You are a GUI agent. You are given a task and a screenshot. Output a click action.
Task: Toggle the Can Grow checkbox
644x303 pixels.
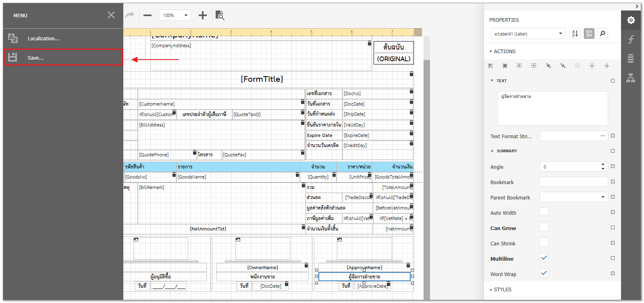[x=544, y=227]
